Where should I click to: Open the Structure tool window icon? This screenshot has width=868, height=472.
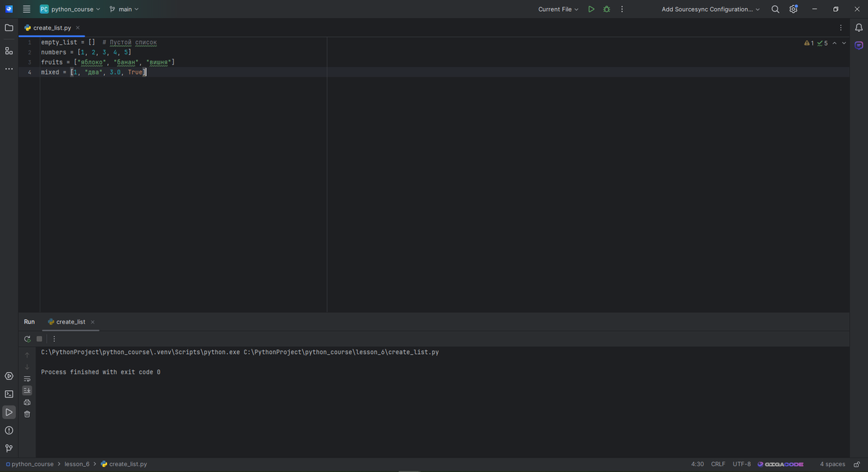point(9,51)
